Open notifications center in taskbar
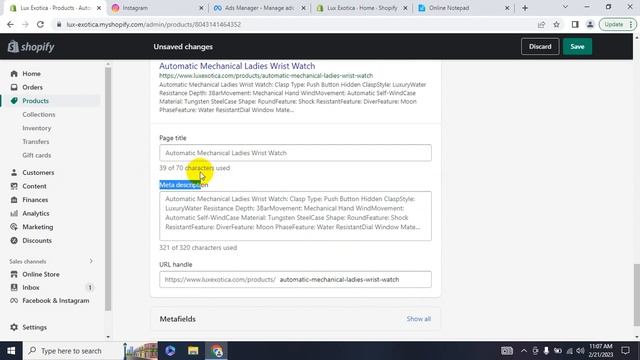Screen dimensions: 640x360 click(x=625, y=351)
